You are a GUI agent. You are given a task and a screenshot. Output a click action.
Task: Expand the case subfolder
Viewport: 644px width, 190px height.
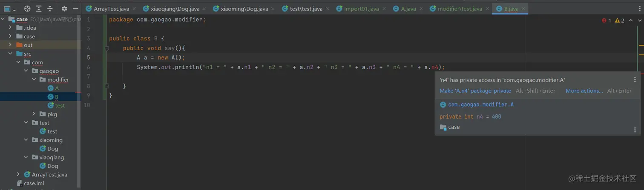(11, 36)
